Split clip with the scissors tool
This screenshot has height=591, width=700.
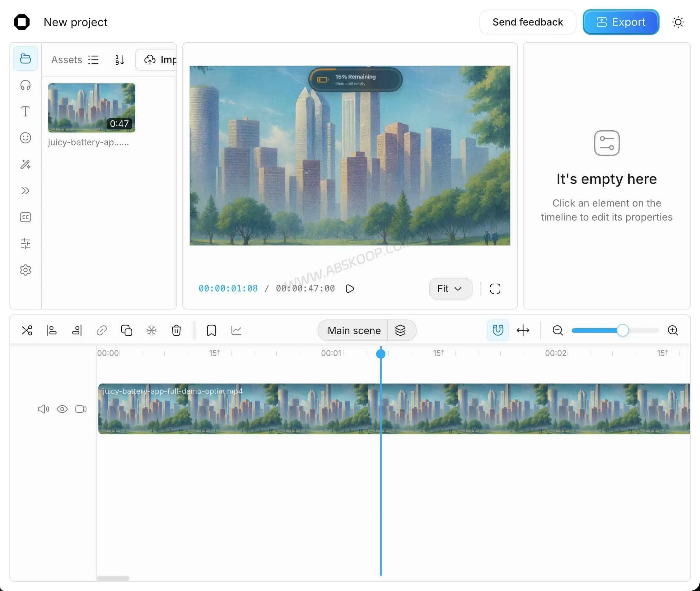point(27,330)
